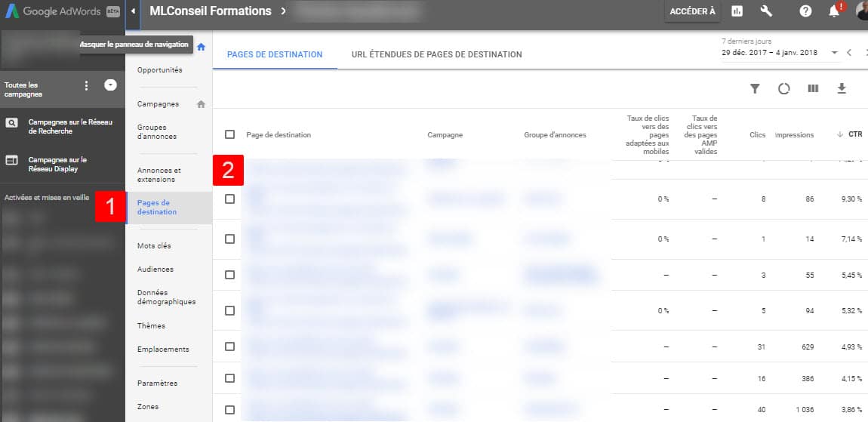Click the Impressions column header

click(x=794, y=134)
